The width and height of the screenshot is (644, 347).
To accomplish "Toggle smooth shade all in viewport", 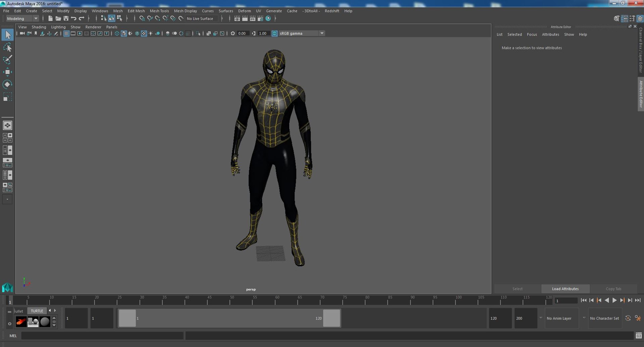I will point(123,33).
